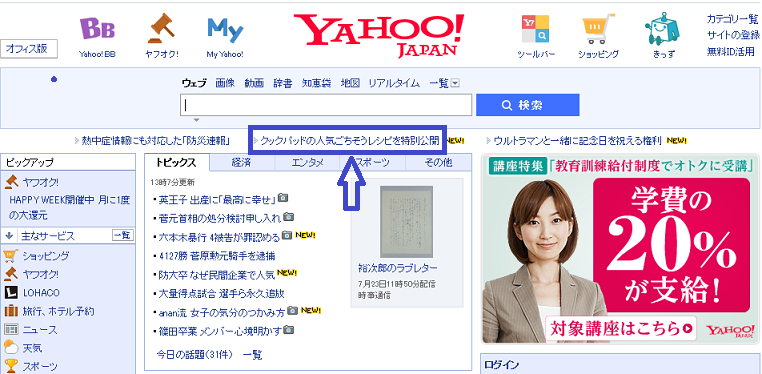This screenshot has height=374, width=762.
Task: Open the Yafuoku auction gavel icon
Action: (161, 29)
